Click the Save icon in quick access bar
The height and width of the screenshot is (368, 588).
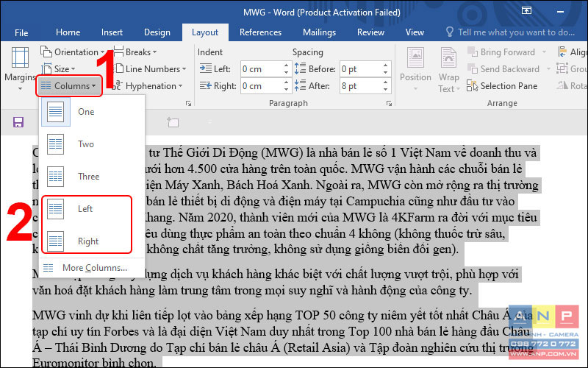(x=18, y=122)
